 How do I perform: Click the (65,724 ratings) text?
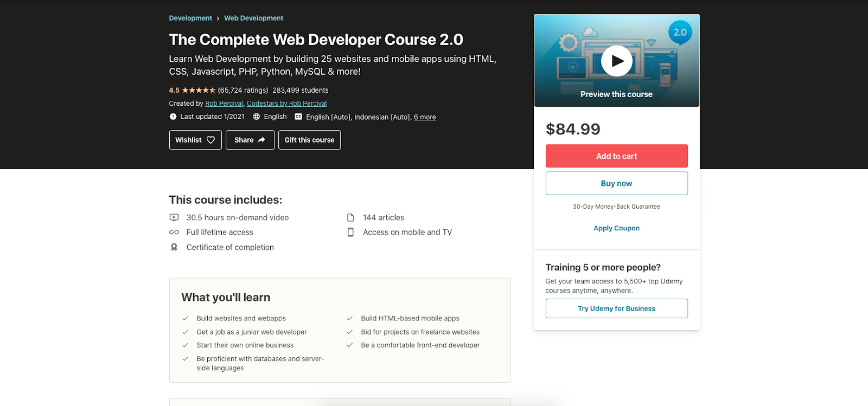[243, 91]
